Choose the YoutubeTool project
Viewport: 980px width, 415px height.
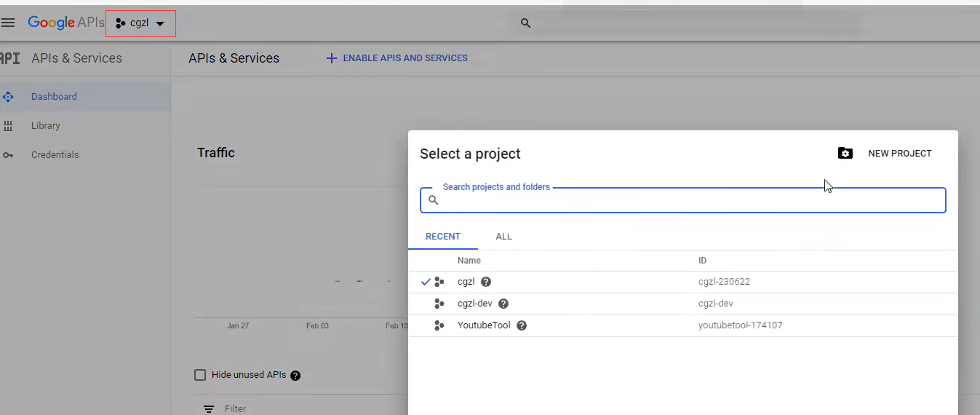pos(483,325)
